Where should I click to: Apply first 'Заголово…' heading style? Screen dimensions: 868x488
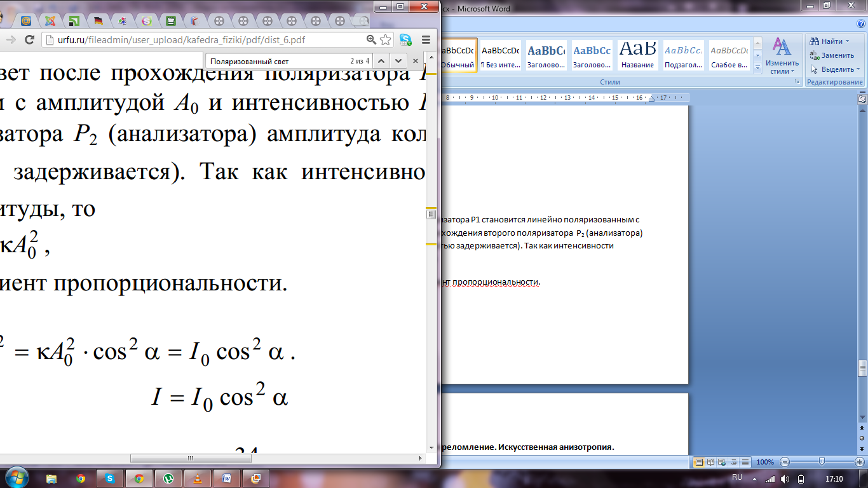546,56
